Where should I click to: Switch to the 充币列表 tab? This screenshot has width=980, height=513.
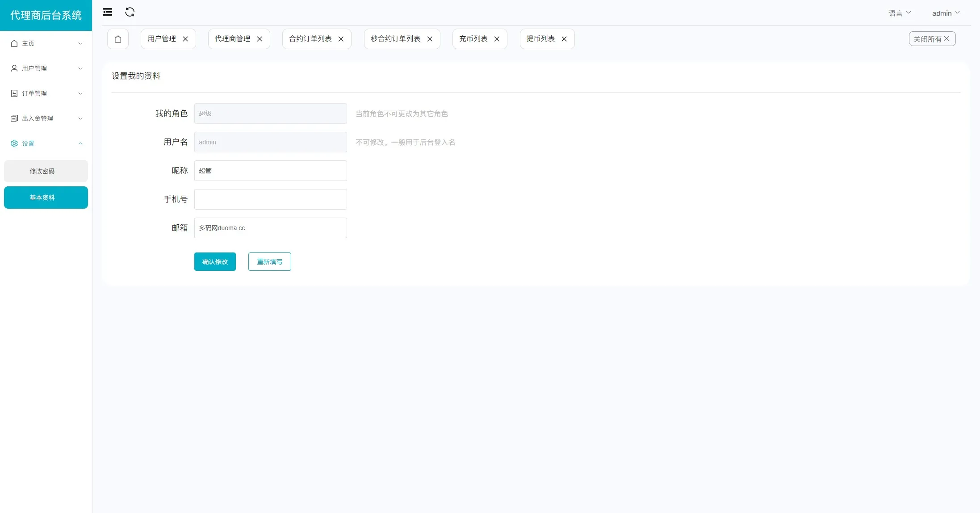click(473, 39)
